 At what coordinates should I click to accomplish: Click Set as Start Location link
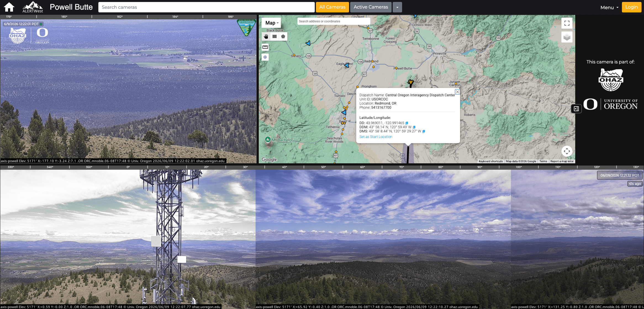(376, 137)
